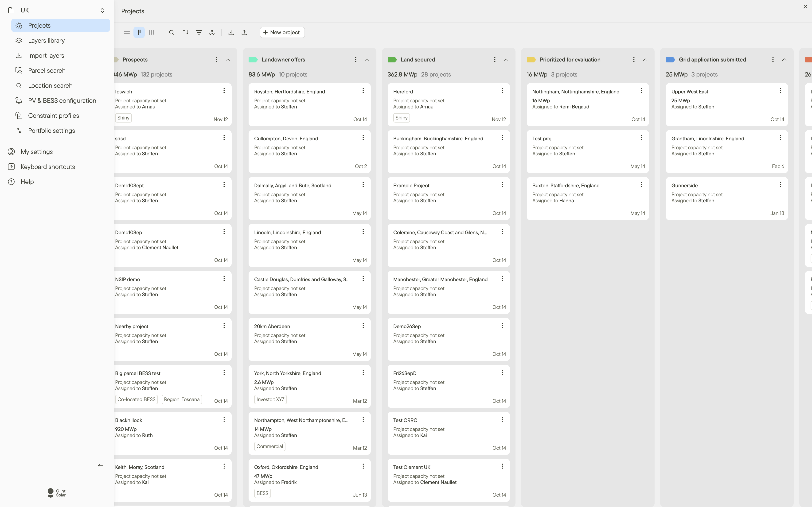812x507 pixels.
Task: Open the UK portfolio switcher dropdown
Action: coord(102,10)
